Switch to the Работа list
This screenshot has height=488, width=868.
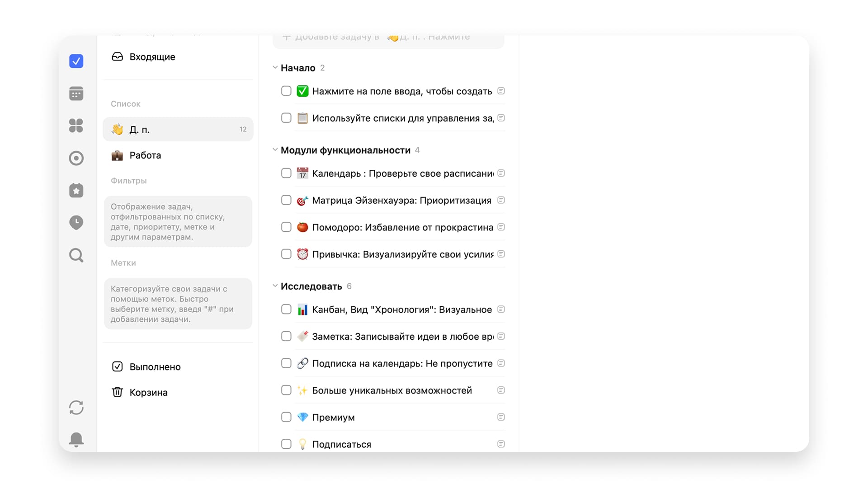[145, 155]
